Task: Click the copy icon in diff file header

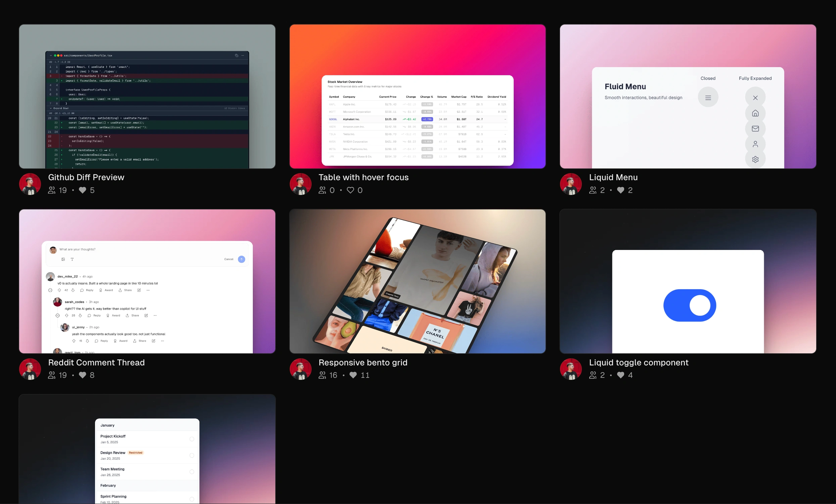Action: [x=236, y=55]
